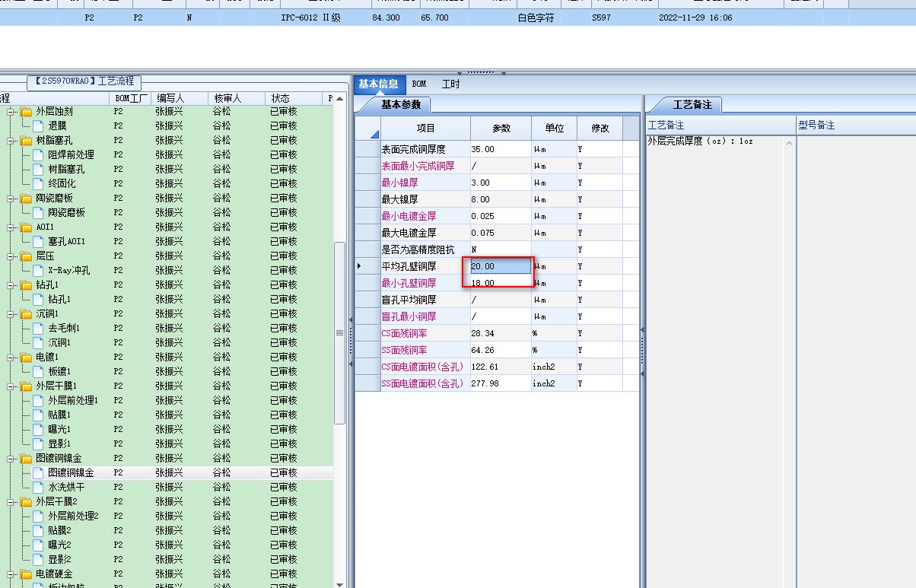
Task: Click the CS面残铜率 value 28.34
Action: click(x=501, y=333)
